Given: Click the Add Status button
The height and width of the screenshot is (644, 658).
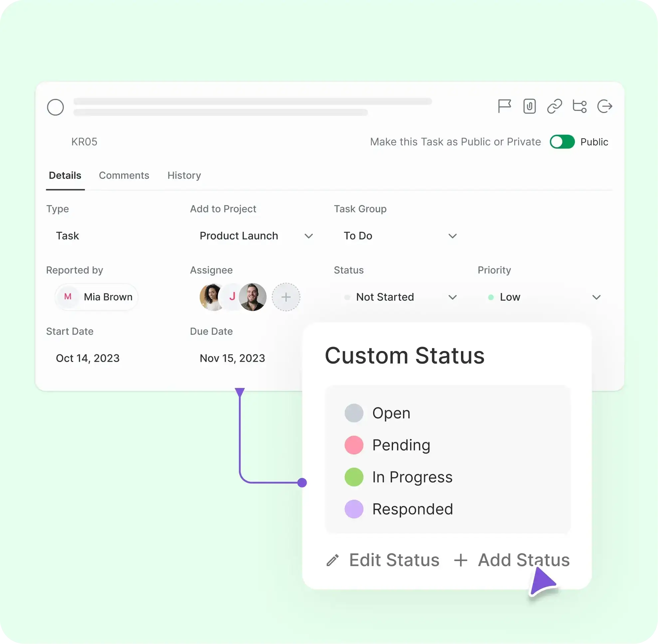Looking at the screenshot, I should [524, 560].
